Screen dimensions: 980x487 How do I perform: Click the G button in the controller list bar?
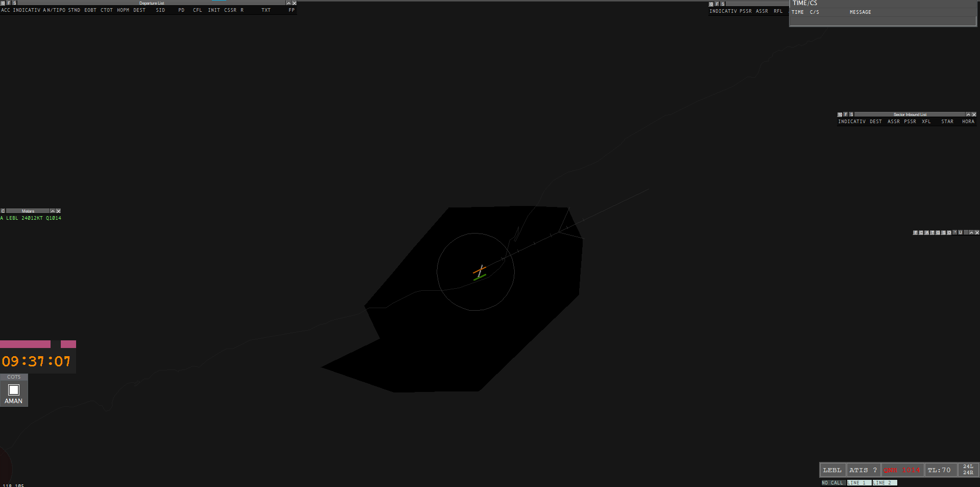938,233
